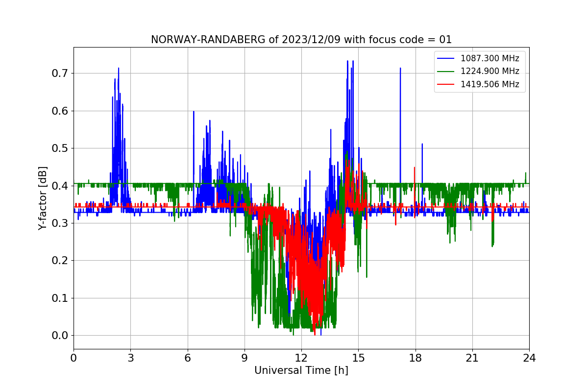
Task: Click the 15 x-axis tick label
Action: point(358,358)
